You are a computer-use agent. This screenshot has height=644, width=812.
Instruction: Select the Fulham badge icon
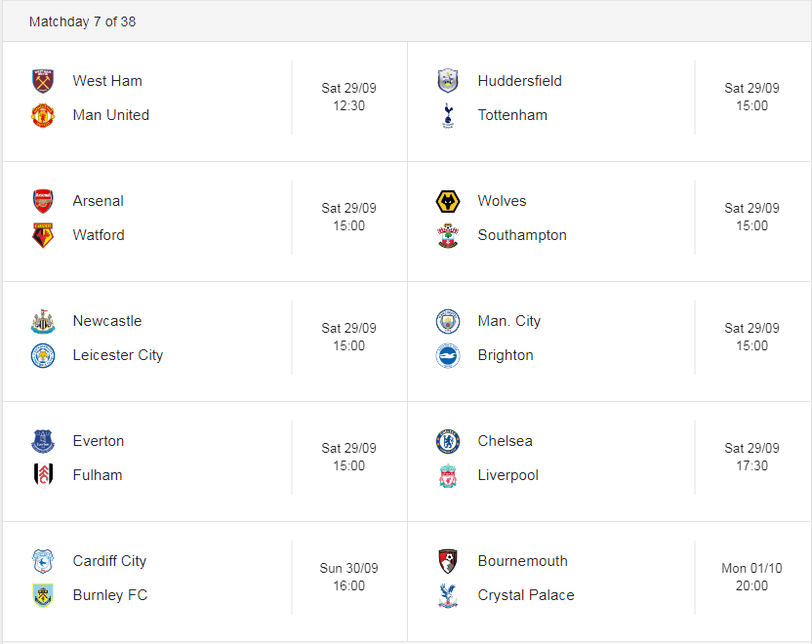(43, 475)
